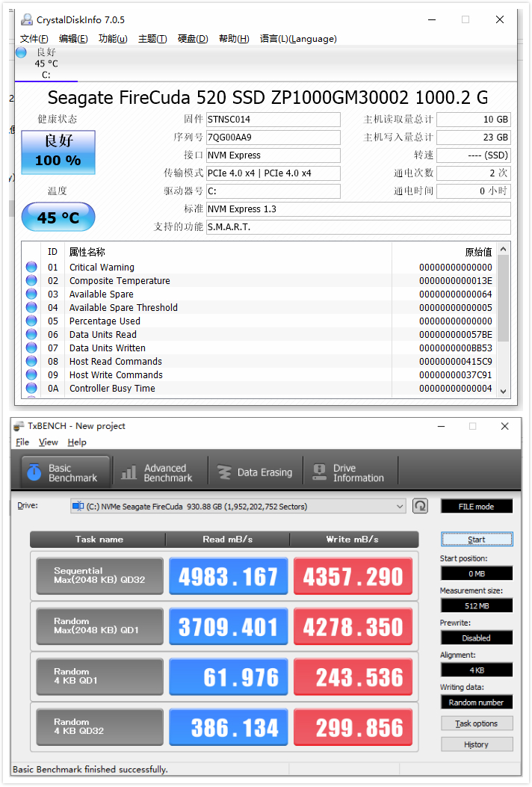
Task: Click the Composite Temperature status orb
Action: pyautogui.click(x=31, y=280)
